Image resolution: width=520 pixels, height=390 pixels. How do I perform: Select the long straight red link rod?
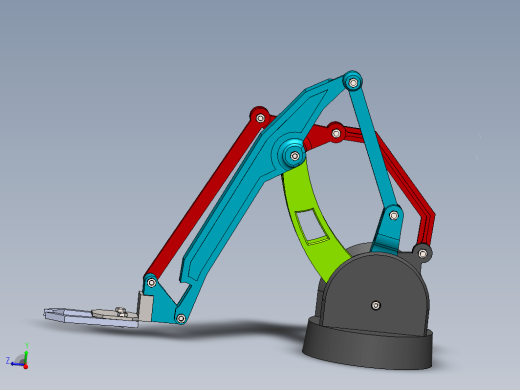tap(205, 197)
